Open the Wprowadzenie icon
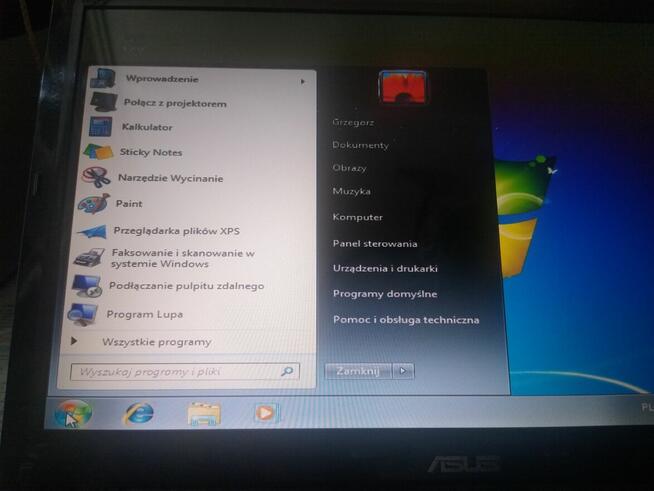The height and width of the screenshot is (491, 654). pos(103,78)
